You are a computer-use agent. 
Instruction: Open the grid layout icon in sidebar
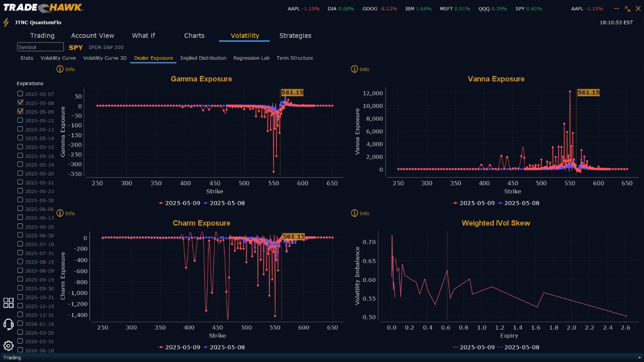(8, 303)
